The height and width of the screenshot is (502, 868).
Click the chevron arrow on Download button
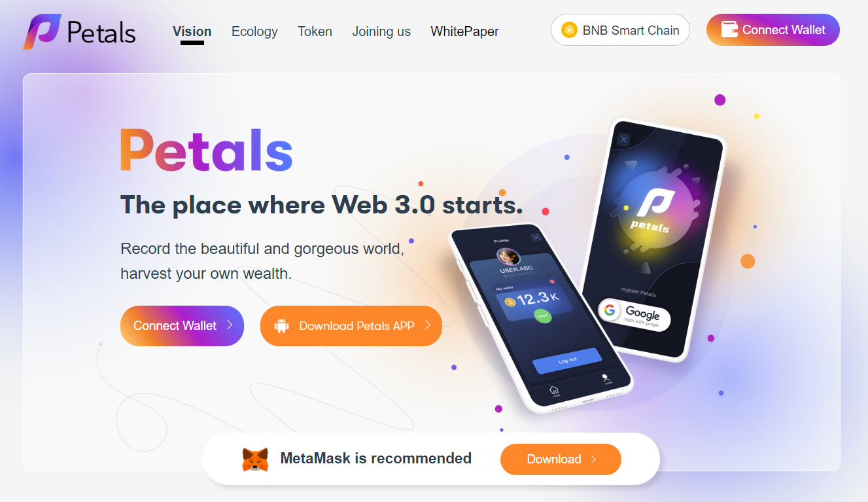click(594, 459)
